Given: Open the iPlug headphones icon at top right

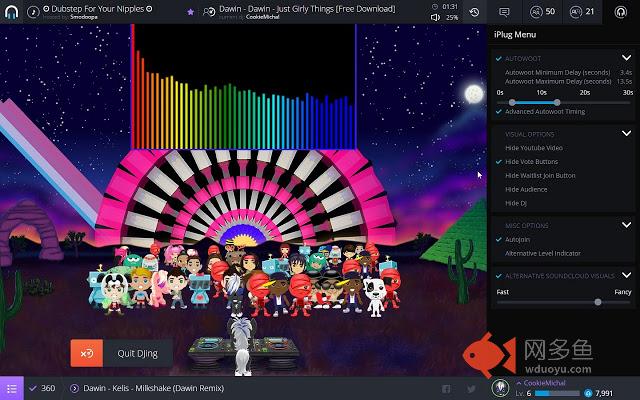Looking at the screenshot, I should tap(621, 12).
